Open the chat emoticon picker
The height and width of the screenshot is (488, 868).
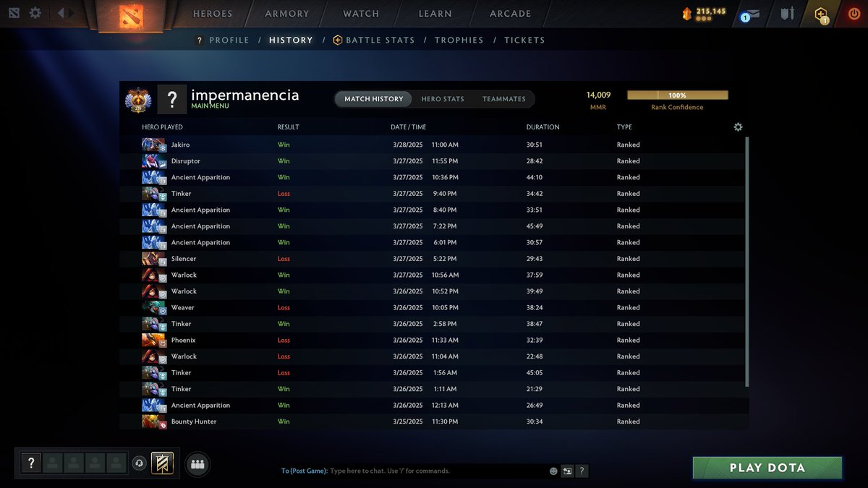(553, 471)
